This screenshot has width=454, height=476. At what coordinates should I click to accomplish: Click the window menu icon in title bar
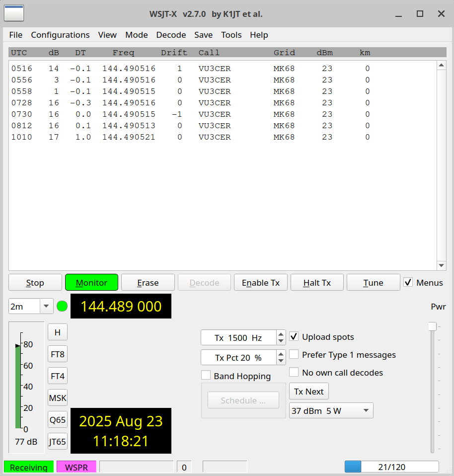pyautogui.click(x=13, y=13)
